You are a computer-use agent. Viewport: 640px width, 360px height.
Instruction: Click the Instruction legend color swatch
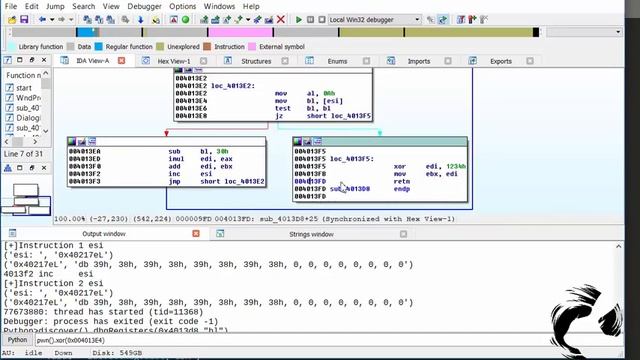point(207,47)
